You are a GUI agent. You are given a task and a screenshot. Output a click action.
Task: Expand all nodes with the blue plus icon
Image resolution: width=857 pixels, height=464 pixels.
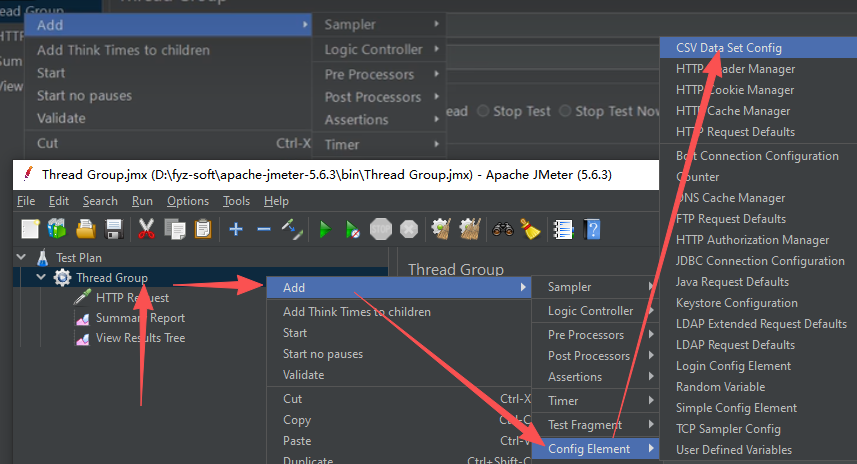236,229
